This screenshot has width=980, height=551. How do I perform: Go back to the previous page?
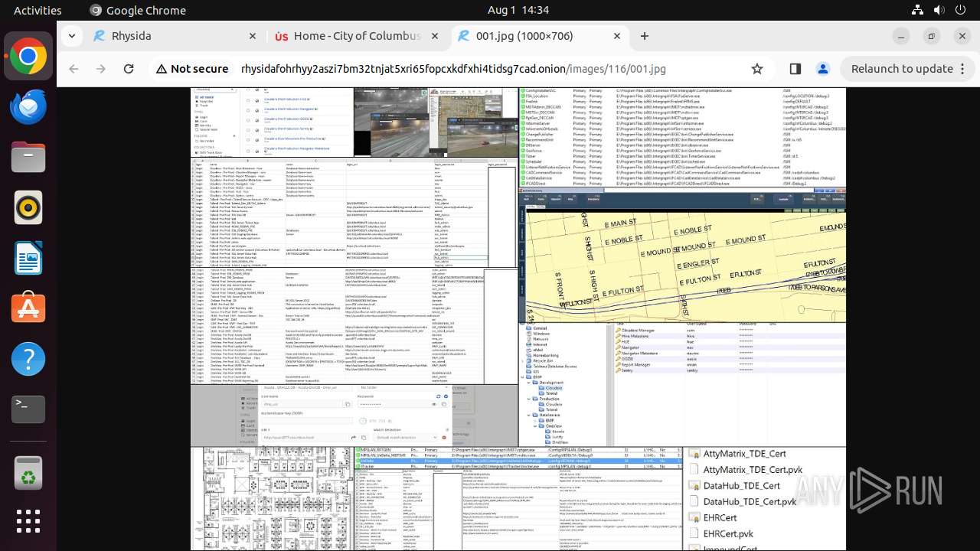tap(73, 69)
